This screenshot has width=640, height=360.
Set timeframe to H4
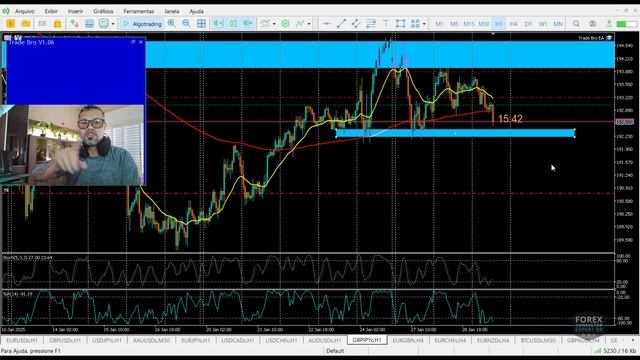pyautogui.click(x=513, y=24)
